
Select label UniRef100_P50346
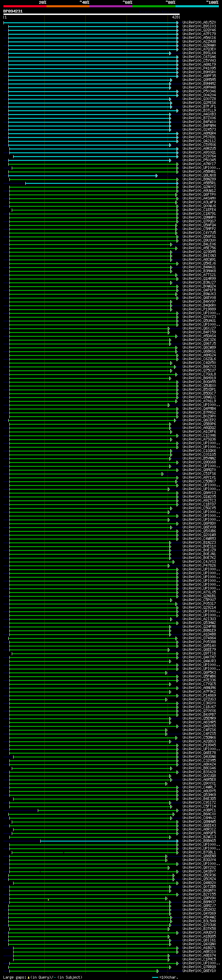point(199,91)
